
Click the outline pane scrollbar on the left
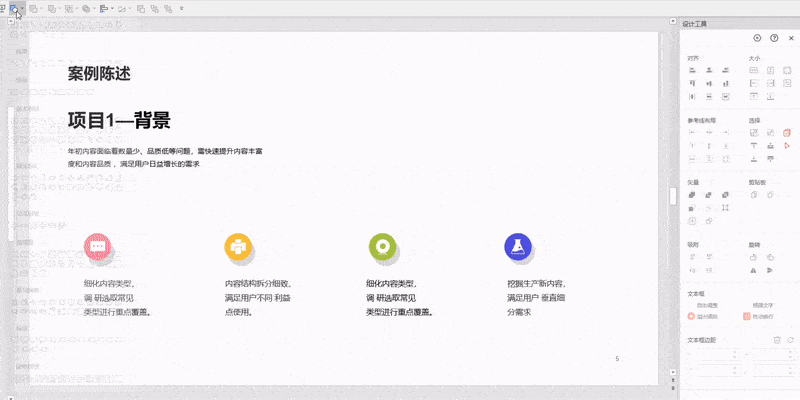[10, 173]
